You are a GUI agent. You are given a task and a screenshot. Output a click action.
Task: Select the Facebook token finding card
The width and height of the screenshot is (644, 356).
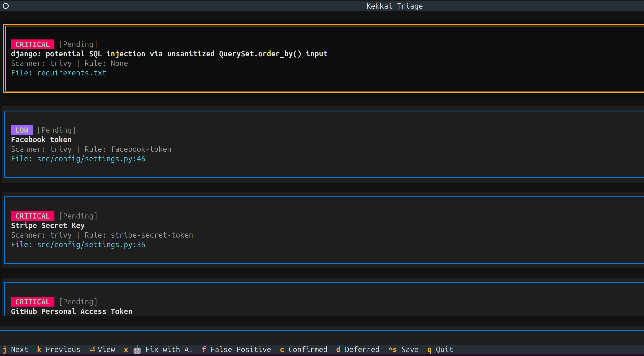click(x=41, y=139)
